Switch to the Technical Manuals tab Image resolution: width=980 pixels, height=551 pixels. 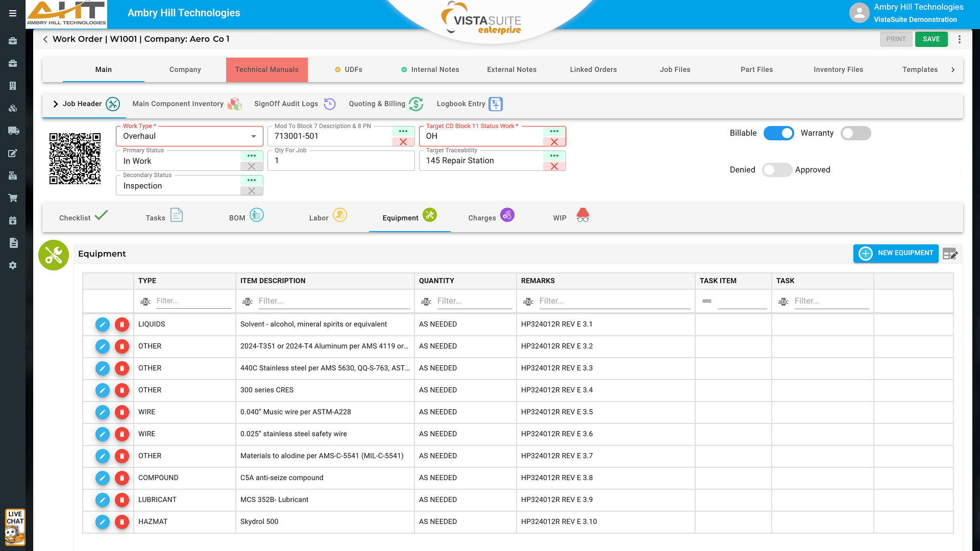tap(266, 70)
